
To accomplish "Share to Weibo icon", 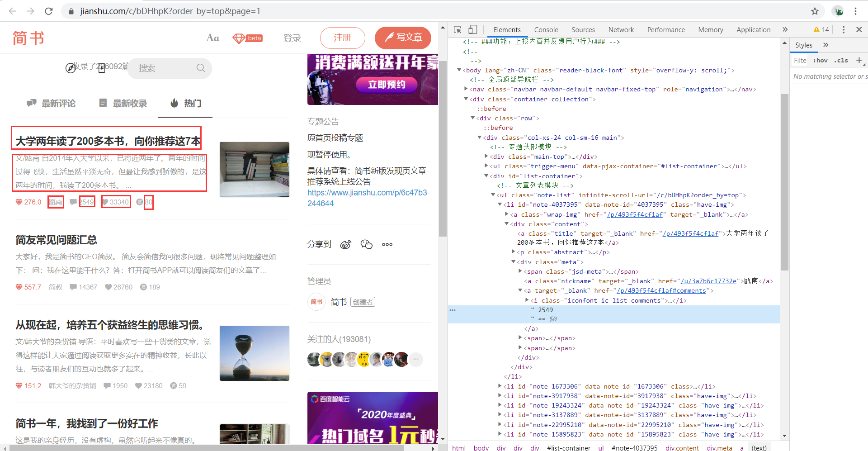I will click(x=346, y=244).
